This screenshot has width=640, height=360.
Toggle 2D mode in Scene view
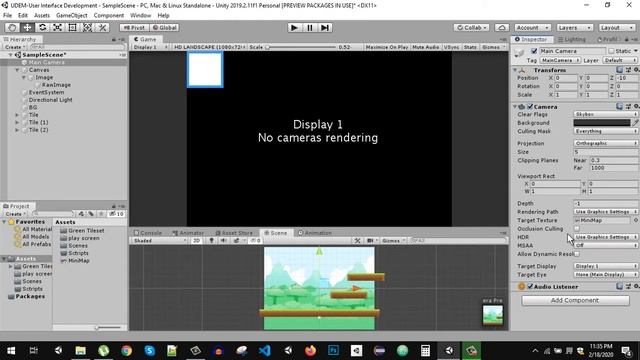(x=196, y=240)
